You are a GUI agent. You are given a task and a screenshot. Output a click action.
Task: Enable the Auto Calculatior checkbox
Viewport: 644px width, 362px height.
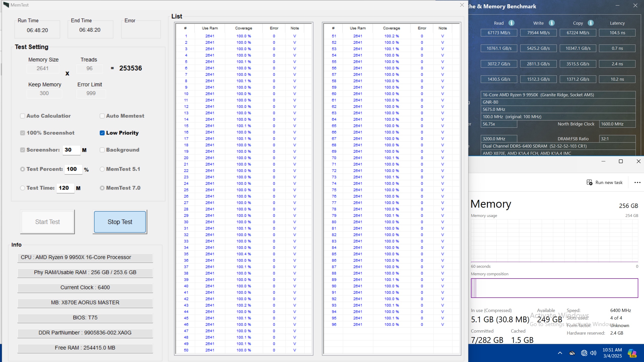(x=23, y=116)
